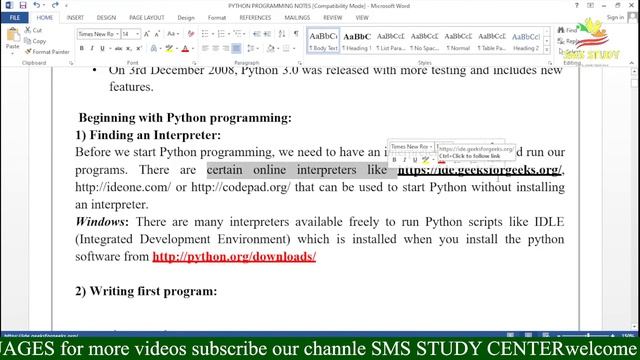The height and width of the screenshot is (360, 640).
Task: Cut the selected text
Action: point(33,30)
